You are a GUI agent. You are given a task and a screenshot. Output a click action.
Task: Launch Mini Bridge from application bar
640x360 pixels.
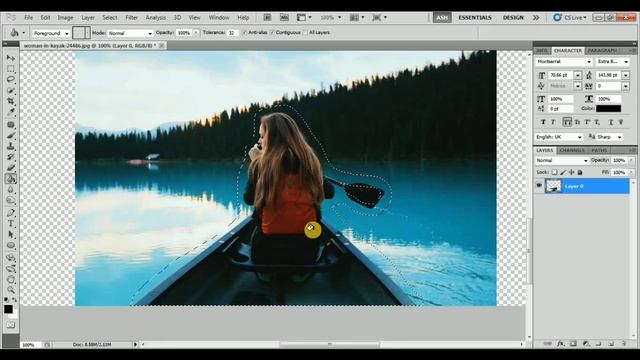[284, 18]
